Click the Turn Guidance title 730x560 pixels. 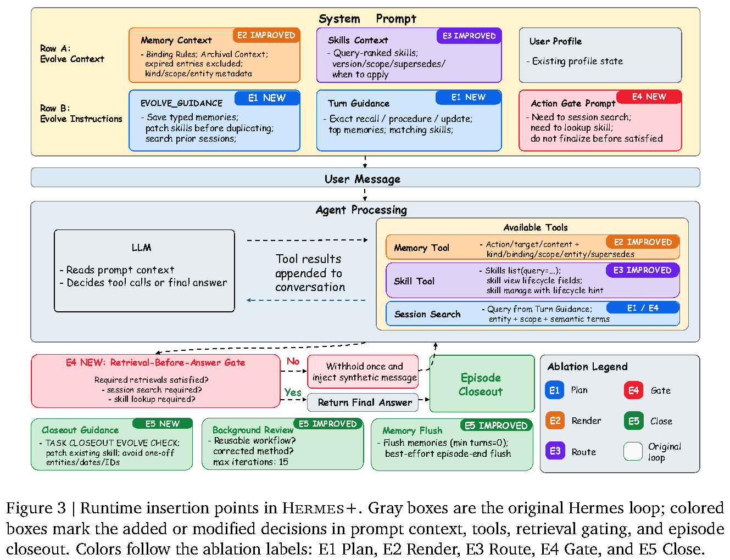[358, 103]
